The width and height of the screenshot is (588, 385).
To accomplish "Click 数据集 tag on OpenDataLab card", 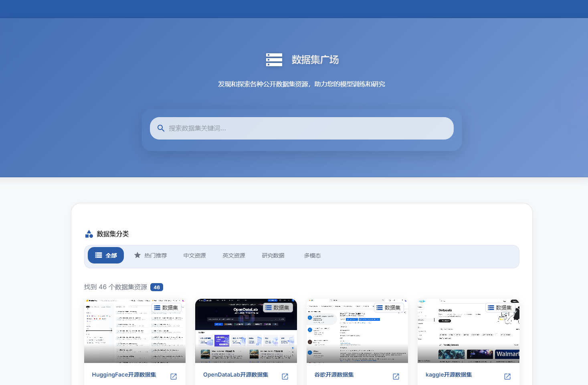I will 278,308.
